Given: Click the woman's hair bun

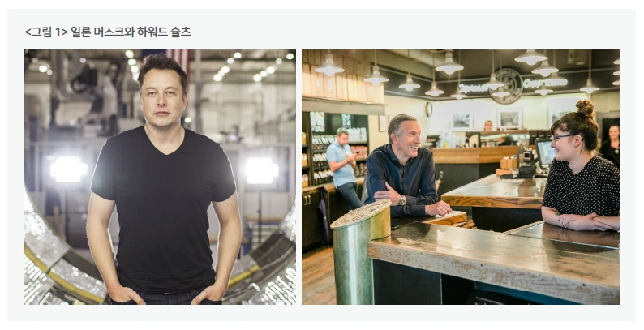Looking at the screenshot, I should pyautogui.click(x=586, y=108).
